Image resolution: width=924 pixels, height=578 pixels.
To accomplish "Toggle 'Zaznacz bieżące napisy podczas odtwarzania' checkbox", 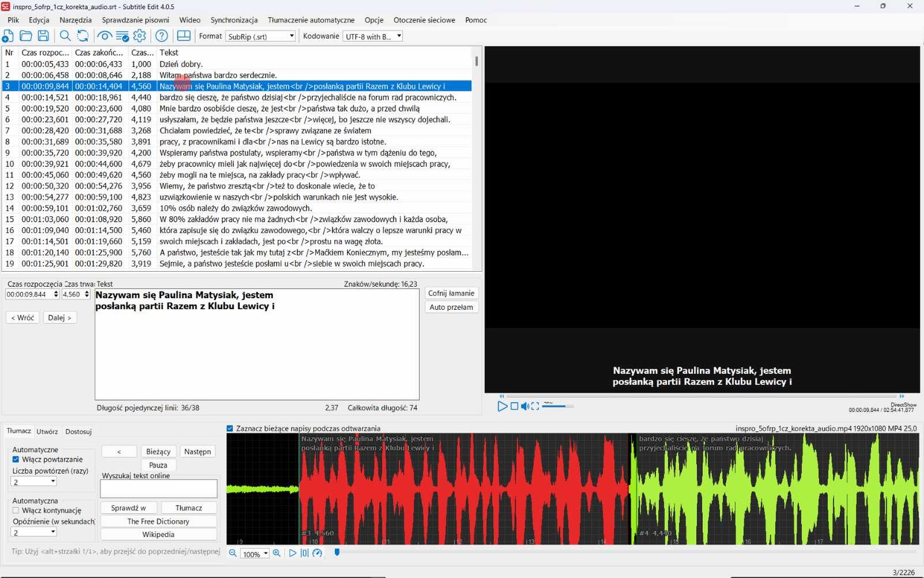I will coord(230,428).
